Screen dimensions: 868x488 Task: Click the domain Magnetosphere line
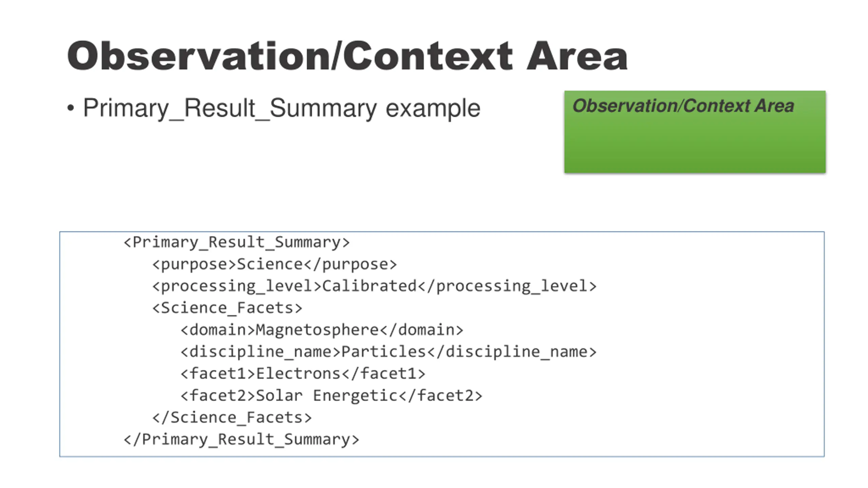click(322, 330)
